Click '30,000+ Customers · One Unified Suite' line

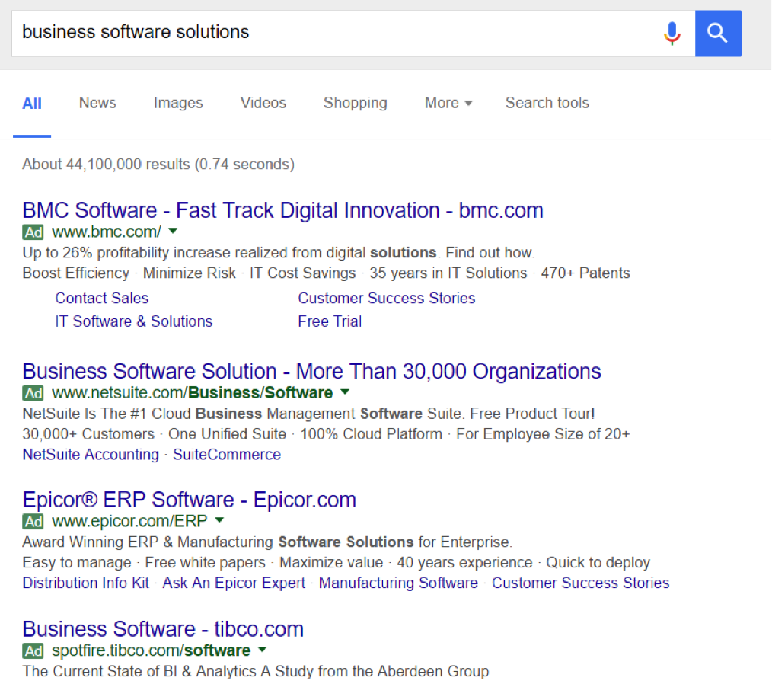tap(327, 434)
